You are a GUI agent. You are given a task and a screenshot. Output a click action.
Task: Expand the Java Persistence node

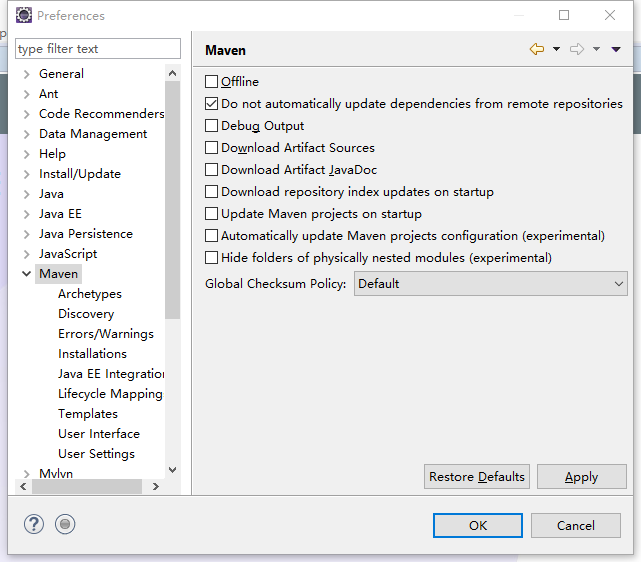[27, 234]
